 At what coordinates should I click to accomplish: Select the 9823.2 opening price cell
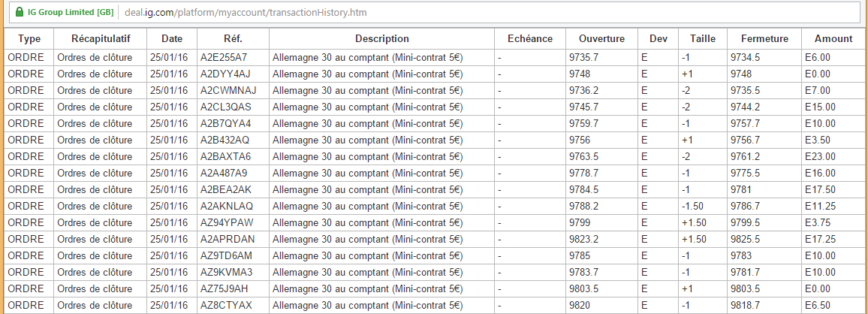coord(584,239)
